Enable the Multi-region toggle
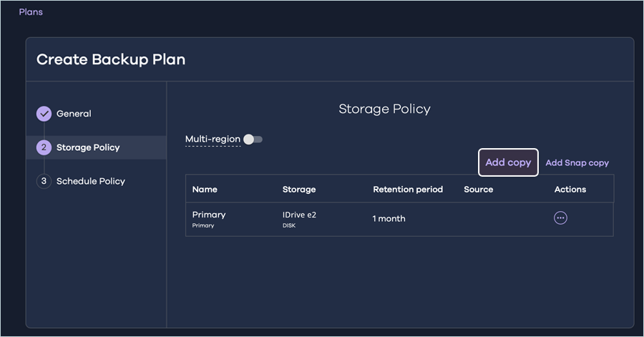This screenshot has height=337, width=644. [x=253, y=140]
